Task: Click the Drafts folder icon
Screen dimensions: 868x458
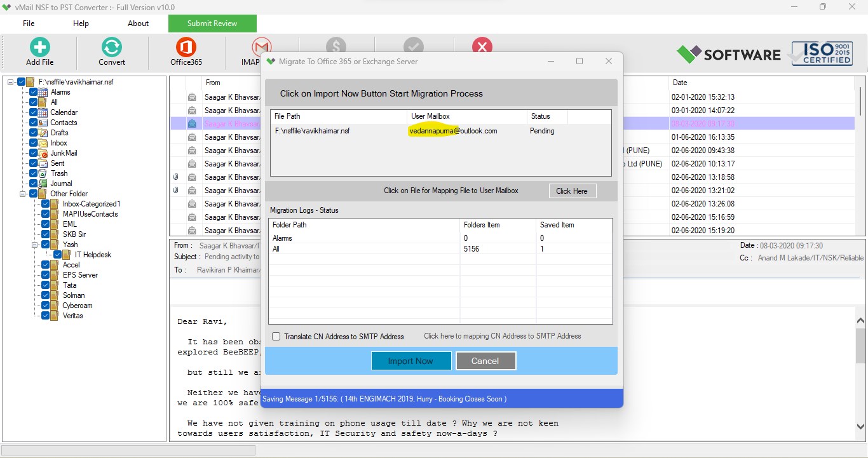Action: (x=43, y=133)
